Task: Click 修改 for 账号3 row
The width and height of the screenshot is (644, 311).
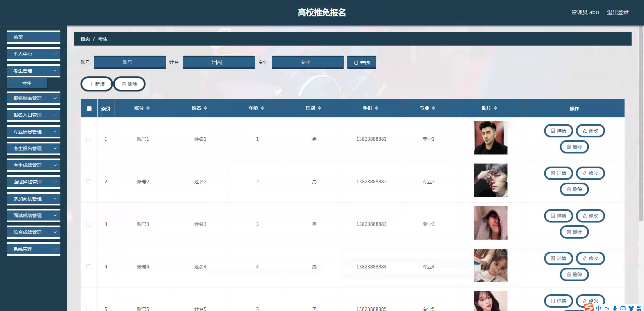Action: click(590, 216)
